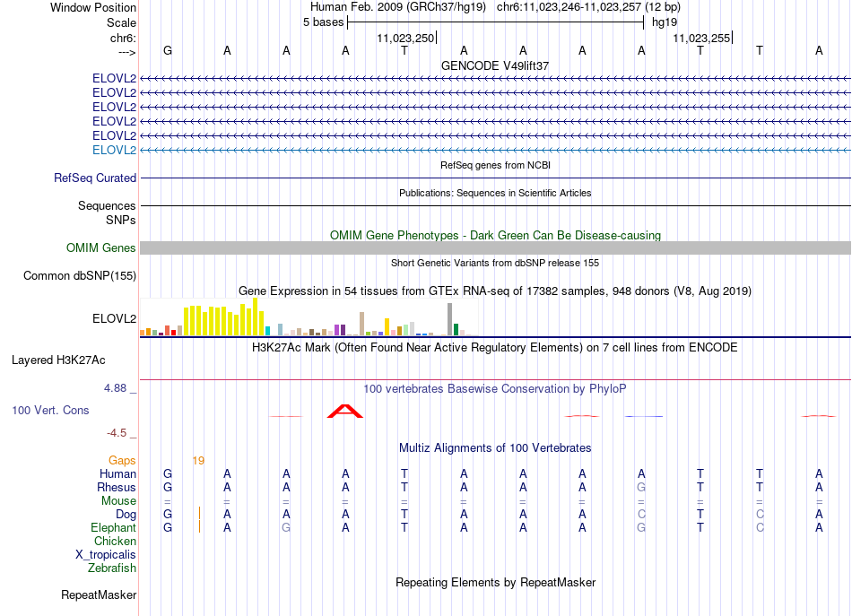This screenshot has width=852, height=616.
Task: Select the Zebrafish species label
Action: [x=112, y=568]
